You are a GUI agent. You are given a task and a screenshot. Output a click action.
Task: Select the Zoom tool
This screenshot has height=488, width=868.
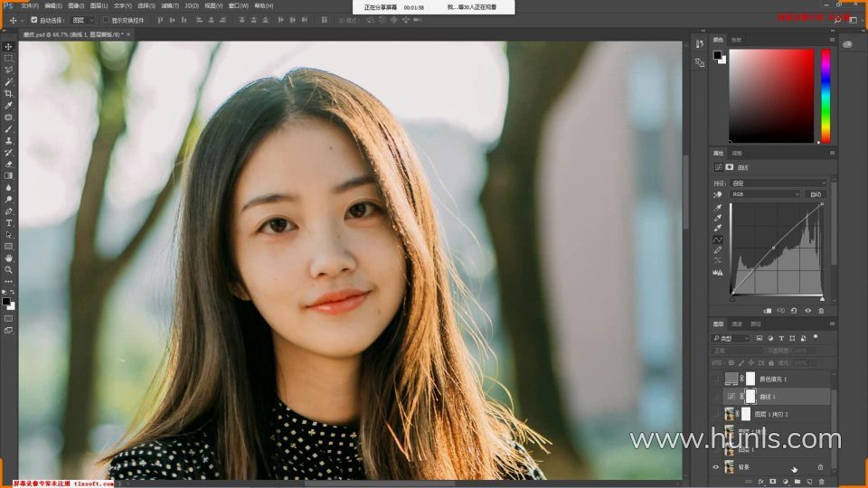[x=8, y=270]
